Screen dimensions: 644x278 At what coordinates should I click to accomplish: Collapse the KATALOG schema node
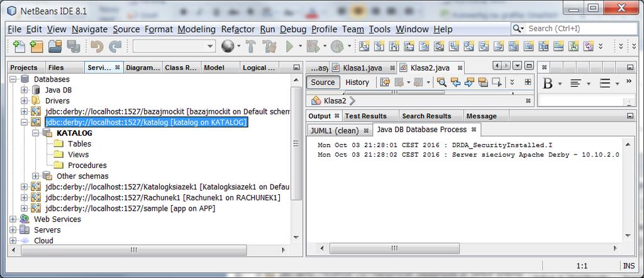(x=36, y=133)
